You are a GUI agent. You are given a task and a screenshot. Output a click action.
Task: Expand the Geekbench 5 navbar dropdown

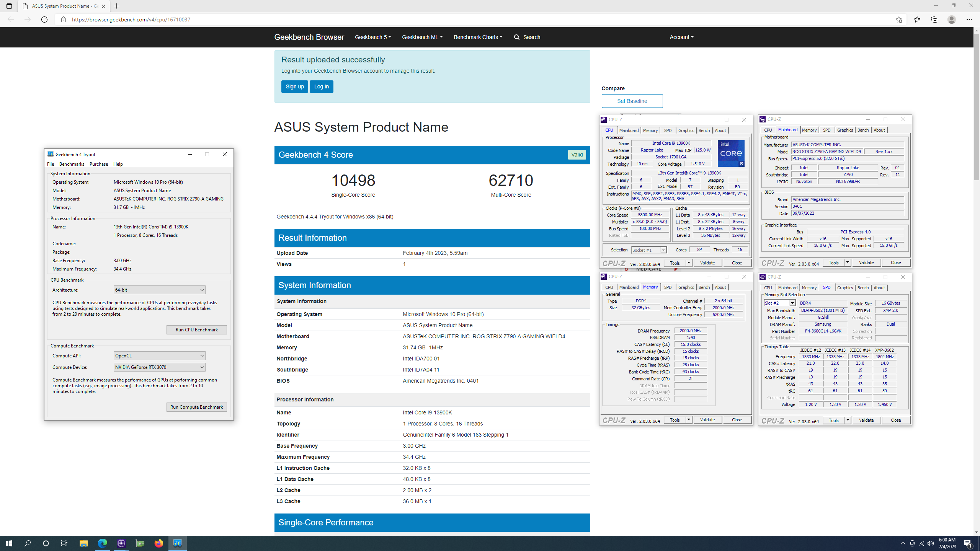point(373,37)
